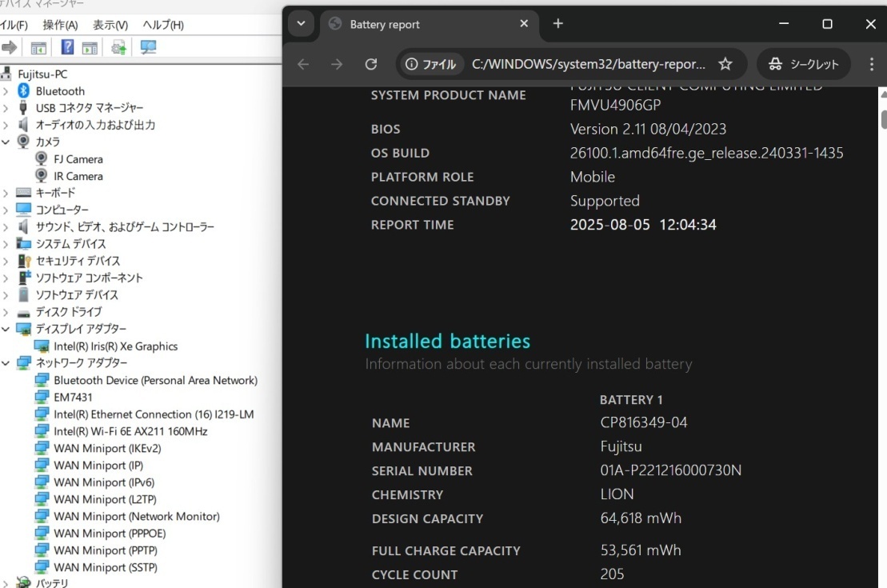Expand the コンピューター category
887x588 pixels.
pyautogui.click(x=6, y=210)
